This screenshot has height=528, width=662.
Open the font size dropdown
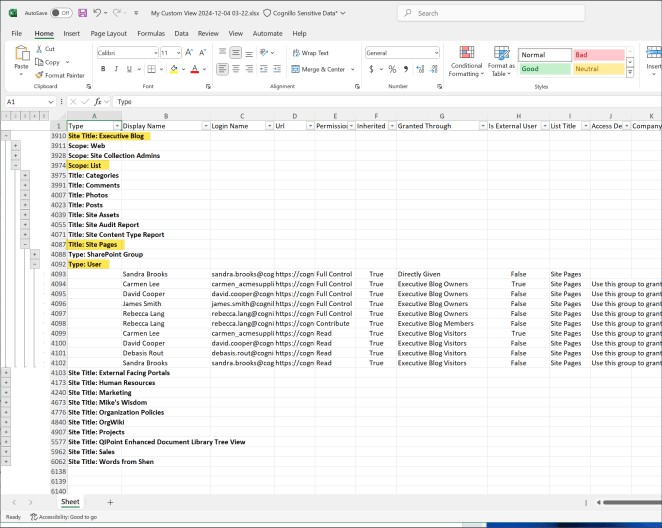(179, 53)
